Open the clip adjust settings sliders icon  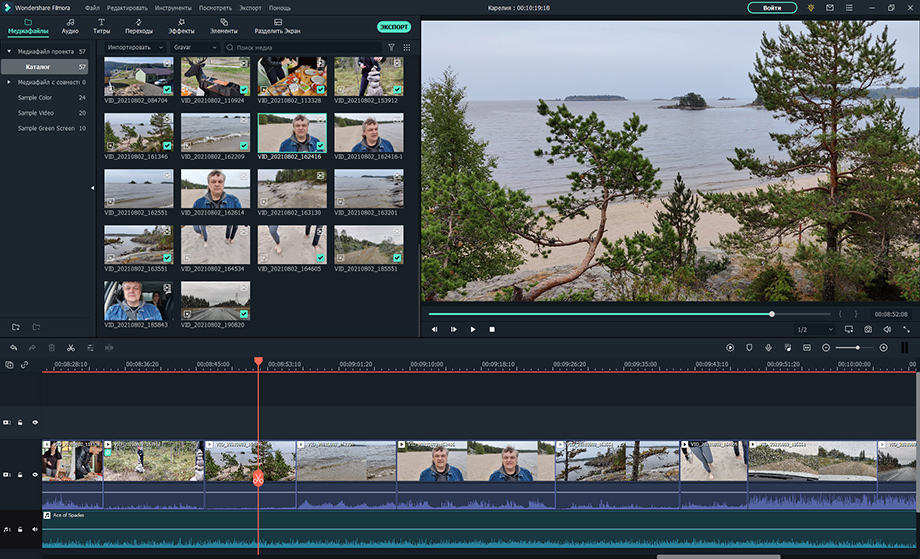90,348
